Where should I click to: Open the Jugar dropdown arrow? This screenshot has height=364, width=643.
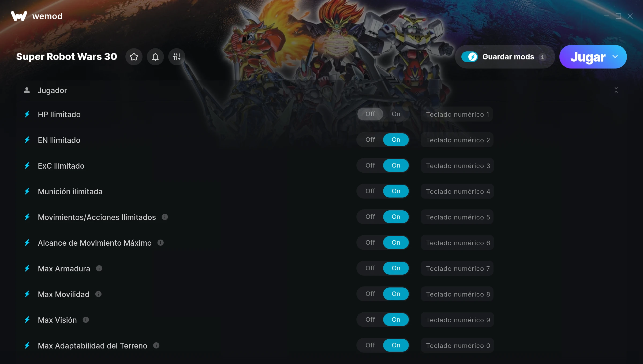tap(615, 57)
